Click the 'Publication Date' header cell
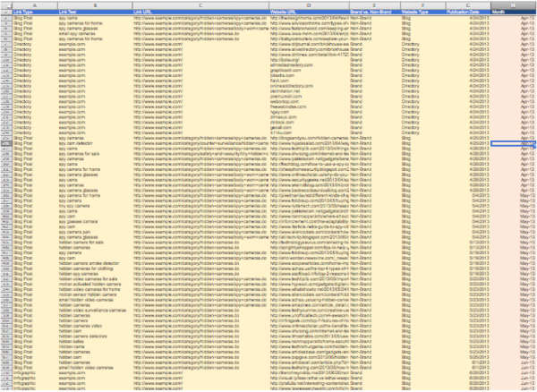The image size is (537, 392). click(x=468, y=13)
